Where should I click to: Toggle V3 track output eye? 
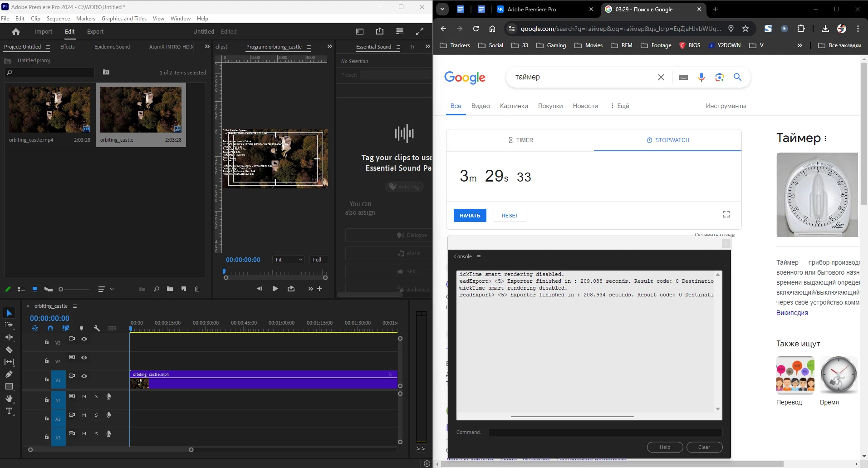click(x=84, y=339)
